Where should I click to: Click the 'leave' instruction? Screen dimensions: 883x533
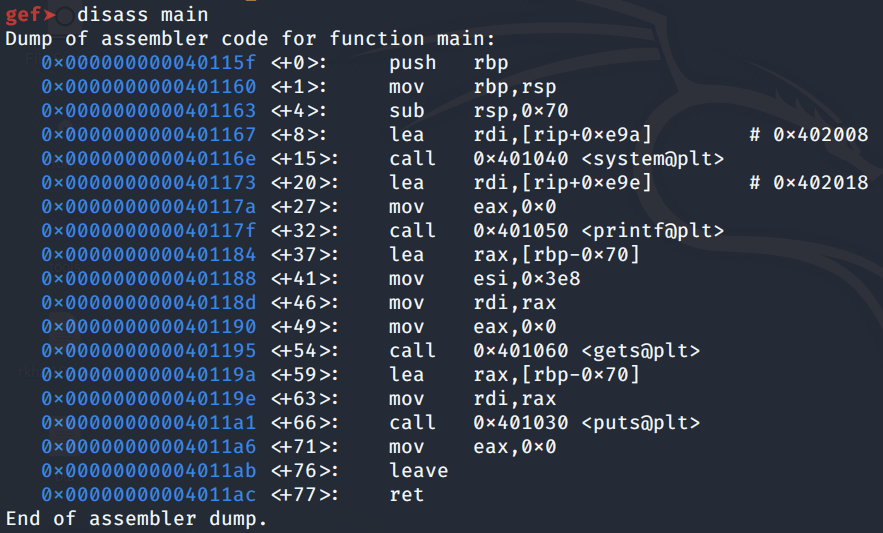pyautogui.click(x=418, y=470)
